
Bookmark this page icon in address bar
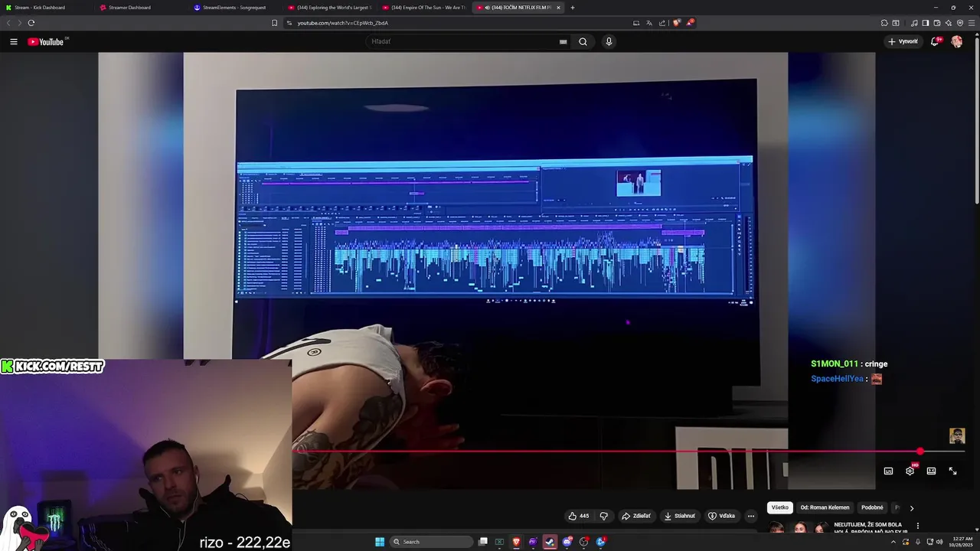pos(274,23)
